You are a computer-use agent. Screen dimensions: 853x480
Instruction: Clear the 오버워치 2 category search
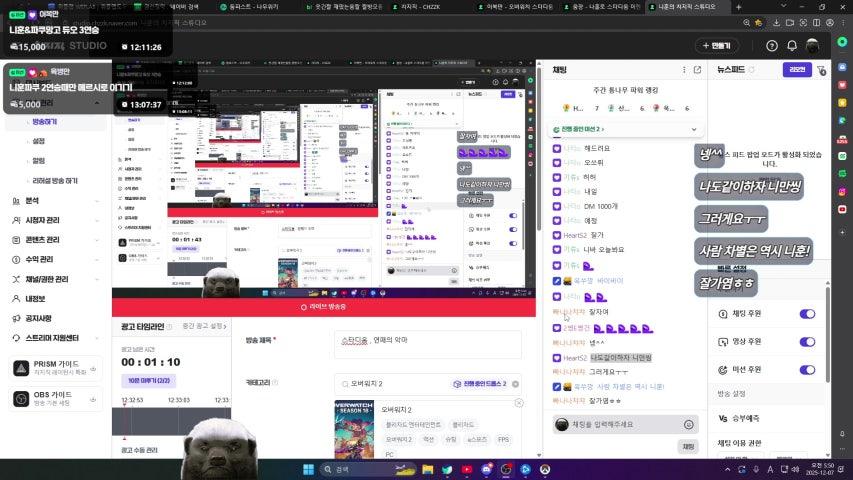click(515, 384)
